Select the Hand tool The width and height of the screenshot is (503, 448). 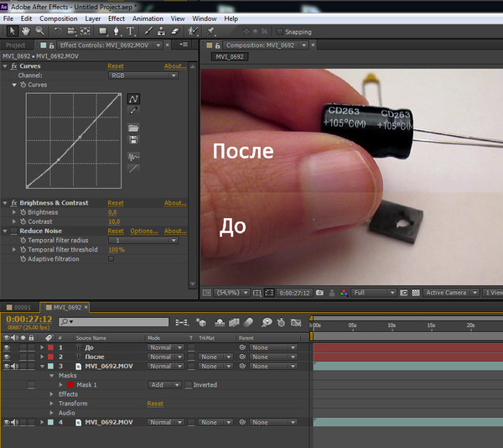26,31
